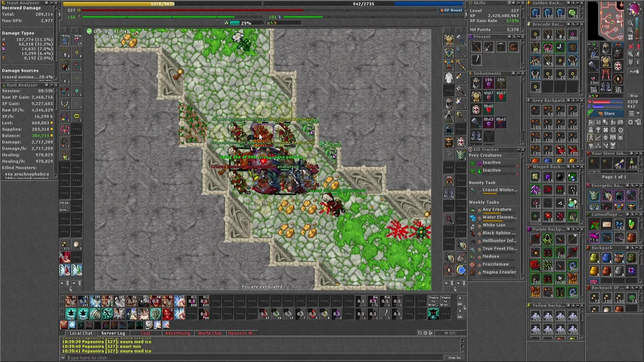Collapse the Kill Tracker panel
Viewport: 644px width, 362px height.
point(519,149)
